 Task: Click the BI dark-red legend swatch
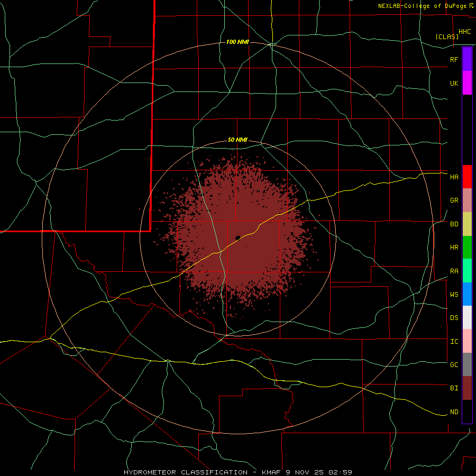click(x=467, y=388)
